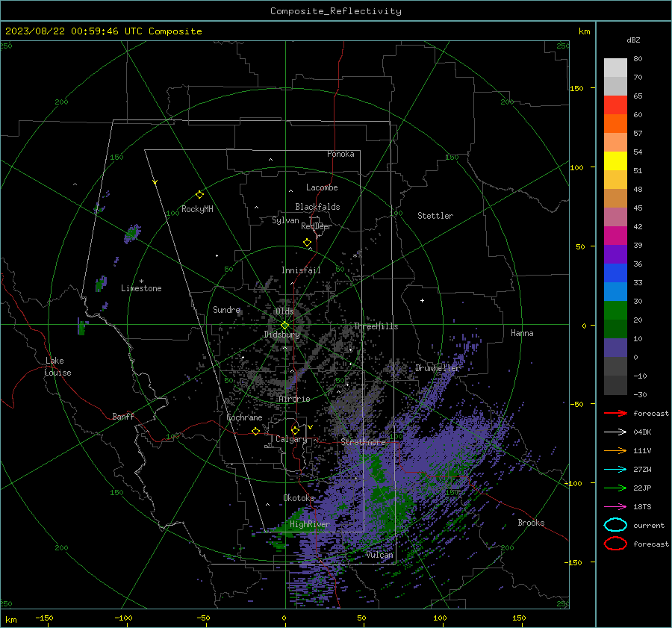
Task: Click the Composite_Reflectivity title
Action: coord(335,11)
